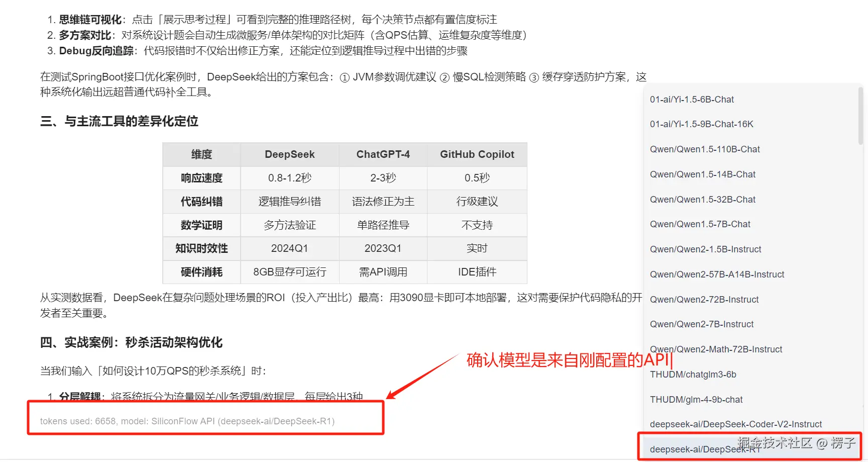Click the 2023Q1 table cell
The height and width of the screenshot is (462, 868).
coord(383,248)
